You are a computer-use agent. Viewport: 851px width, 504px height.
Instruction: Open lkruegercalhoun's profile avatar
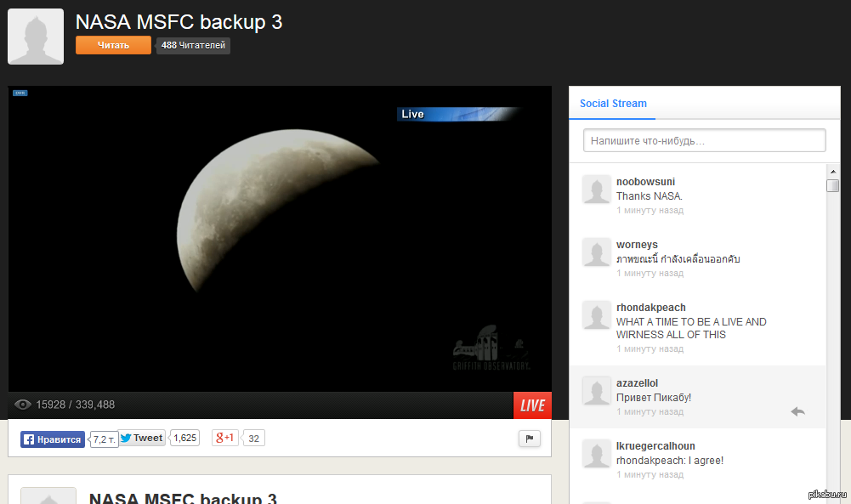597,453
